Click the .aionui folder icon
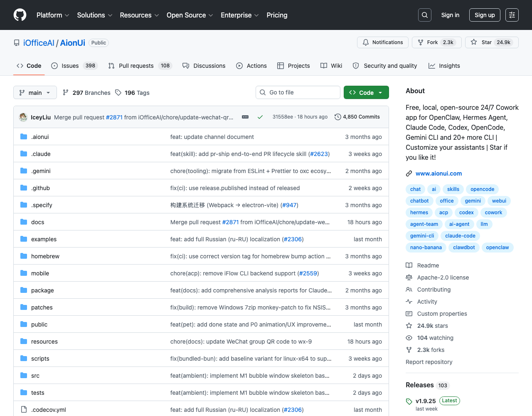The height and width of the screenshot is (416, 532). pyautogui.click(x=24, y=136)
